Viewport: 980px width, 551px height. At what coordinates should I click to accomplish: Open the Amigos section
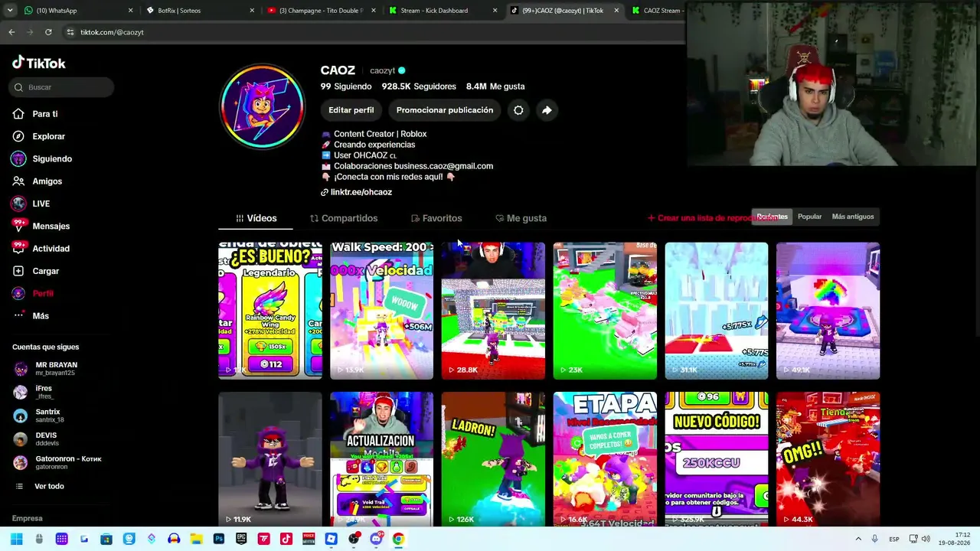(x=38, y=181)
